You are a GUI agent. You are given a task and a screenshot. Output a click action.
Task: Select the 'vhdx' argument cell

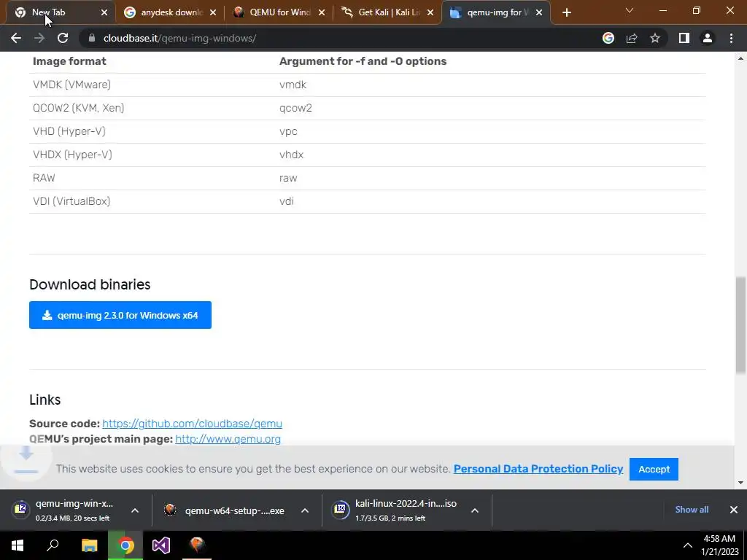[x=291, y=155]
